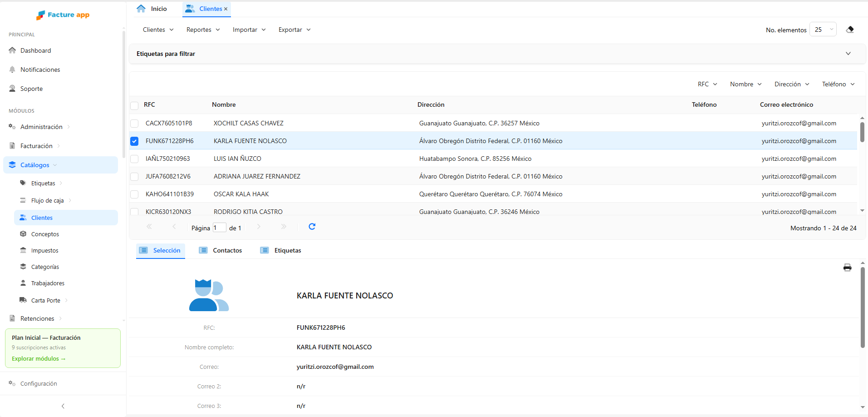Image resolution: width=868 pixels, height=417 pixels.
Task: Open the No. elementos 25 combo box
Action: 823,30
